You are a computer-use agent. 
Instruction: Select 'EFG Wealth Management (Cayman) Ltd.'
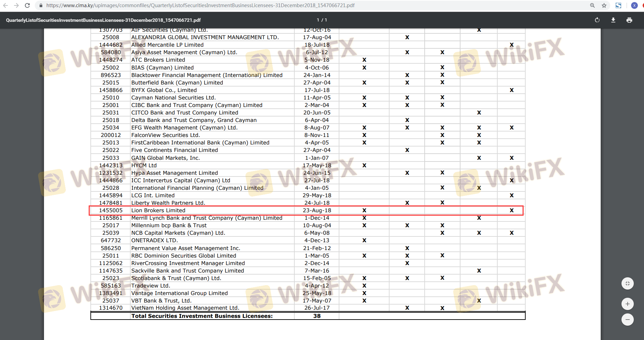pos(185,128)
